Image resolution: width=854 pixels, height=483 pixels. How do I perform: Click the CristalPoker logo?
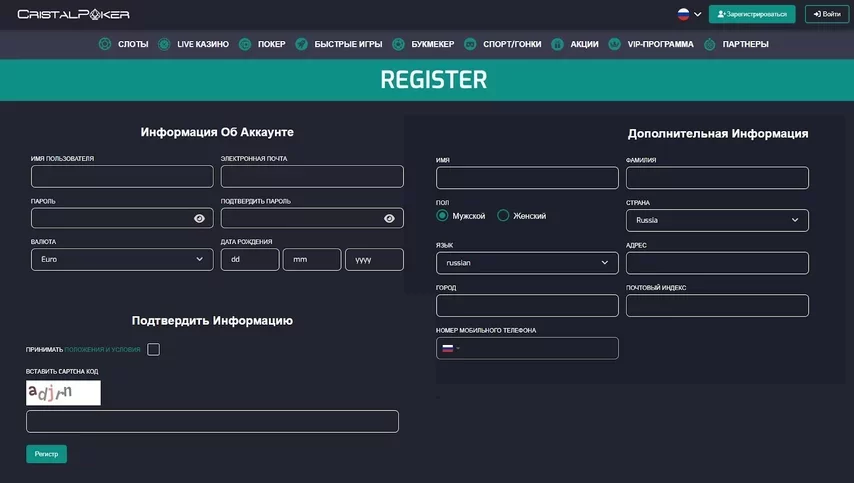[73, 14]
